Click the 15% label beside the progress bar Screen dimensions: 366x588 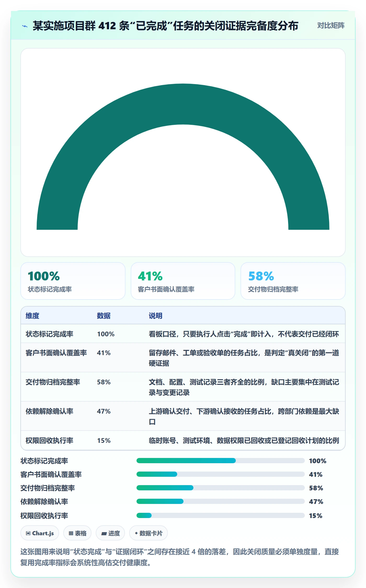pos(316,516)
